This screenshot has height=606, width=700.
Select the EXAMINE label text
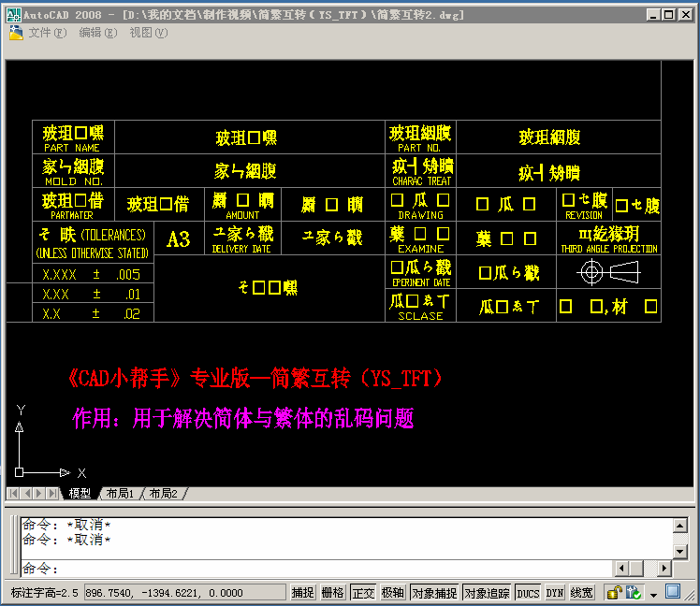pyautogui.click(x=420, y=249)
